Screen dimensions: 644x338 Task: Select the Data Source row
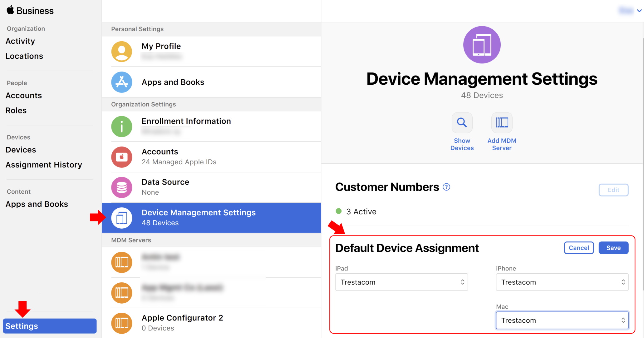pos(211,187)
